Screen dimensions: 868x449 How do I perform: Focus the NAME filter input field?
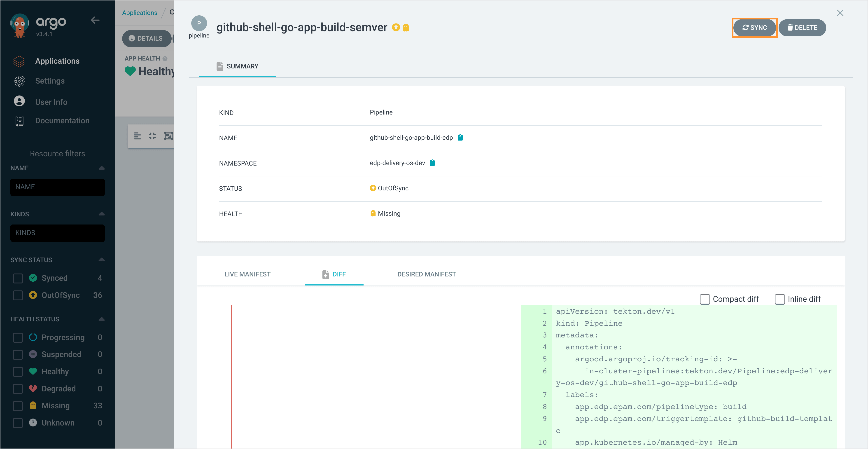tap(57, 187)
